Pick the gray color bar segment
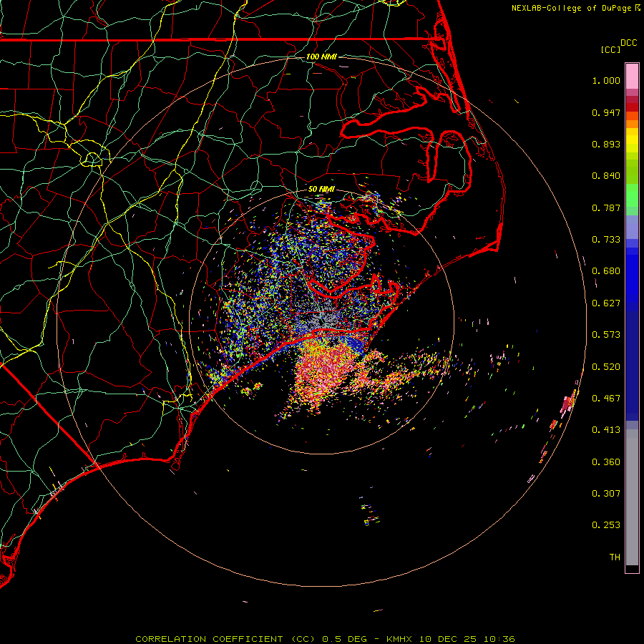 tap(632, 497)
